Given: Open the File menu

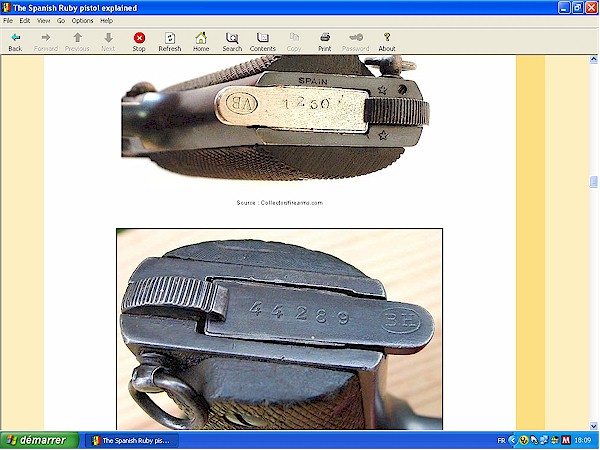Looking at the screenshot, I should coord(8,20).
